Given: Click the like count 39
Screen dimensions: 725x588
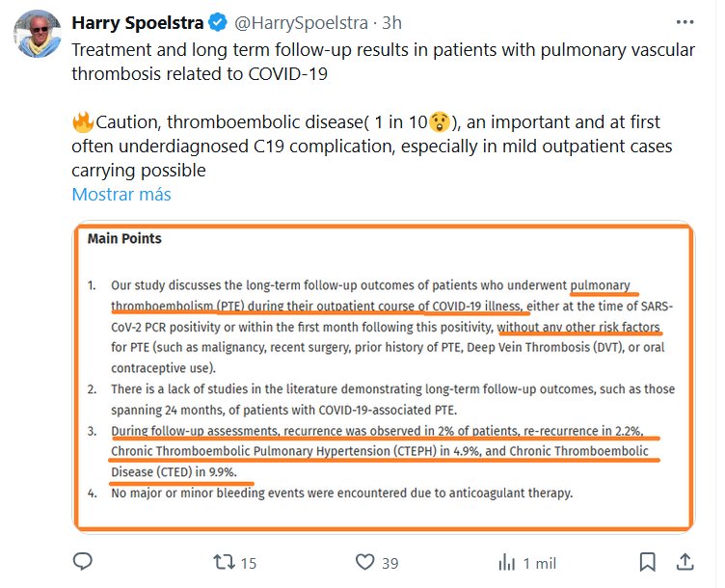Looking at the screenshot, I should click(389, 562).
